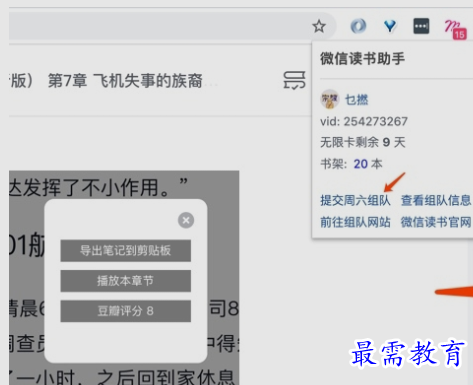Click the 微信读书助手 panel heading
Screen dimensions: 473x385
coord(363,59)
